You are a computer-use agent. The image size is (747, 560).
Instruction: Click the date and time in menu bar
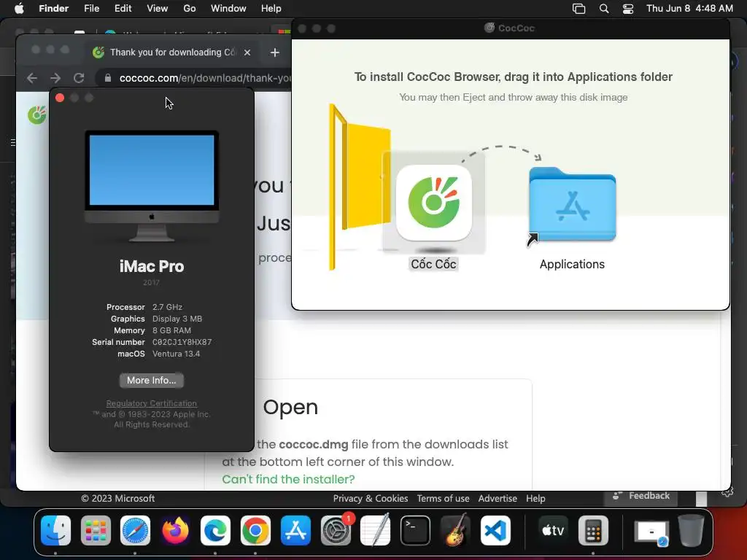coord(689,9)
